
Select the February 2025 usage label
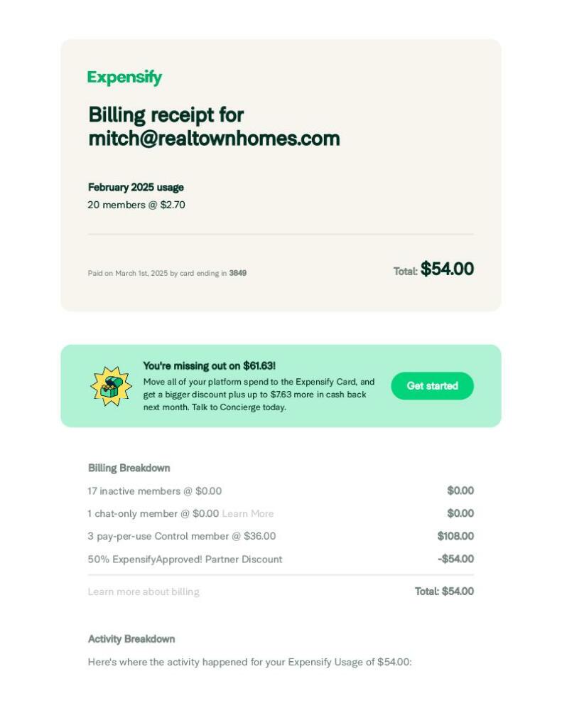tap(136, 188)
